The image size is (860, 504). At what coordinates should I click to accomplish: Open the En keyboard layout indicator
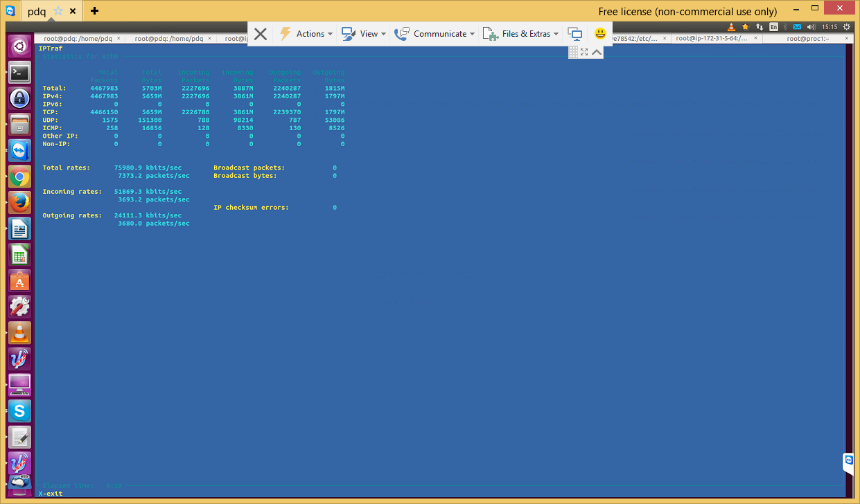[x=773, y=27]
